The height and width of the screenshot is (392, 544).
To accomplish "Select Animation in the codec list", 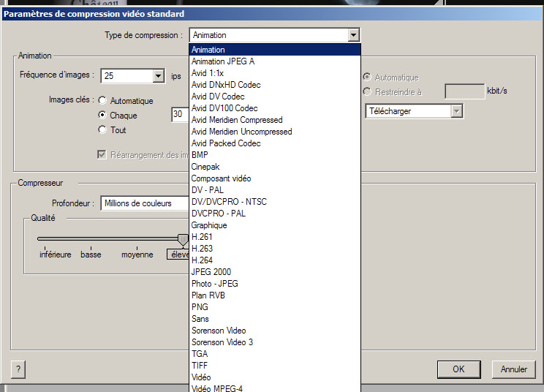I will pyautogui.click(x=275, y=50).
